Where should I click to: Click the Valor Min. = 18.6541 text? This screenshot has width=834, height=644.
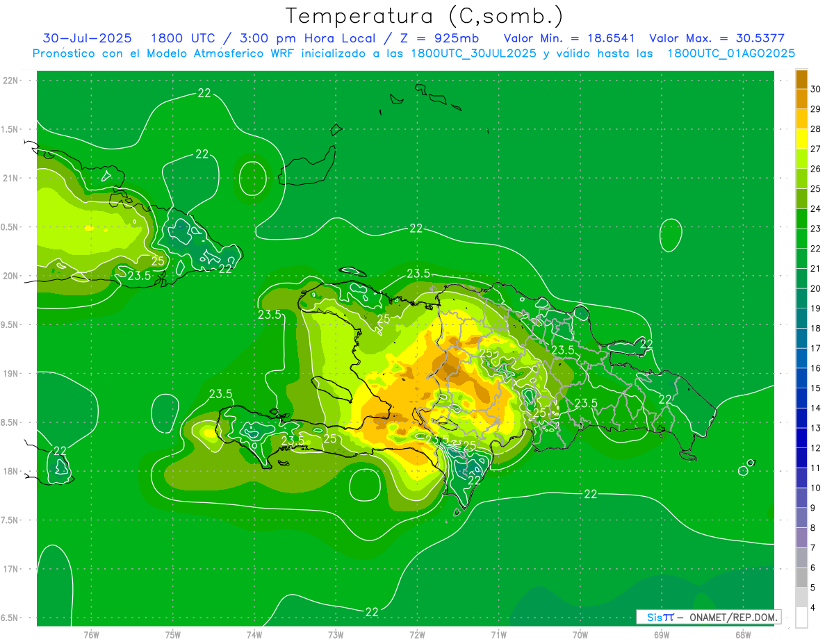tap(569, 38)
